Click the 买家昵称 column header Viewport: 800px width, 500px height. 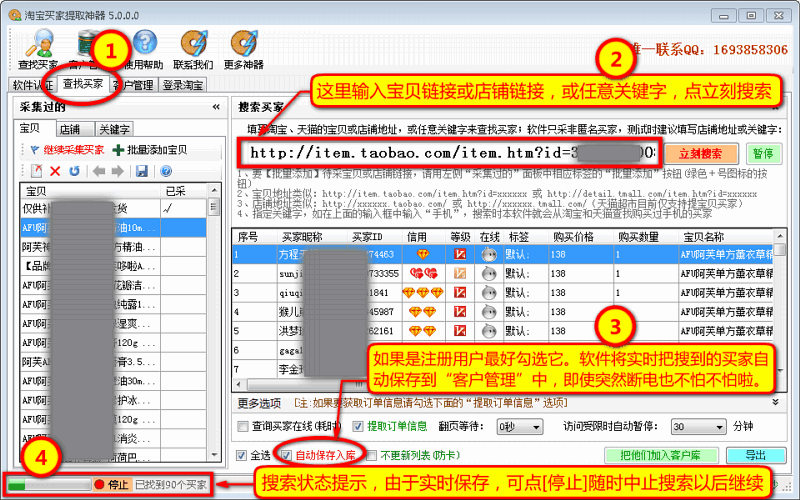pos(302,237)
